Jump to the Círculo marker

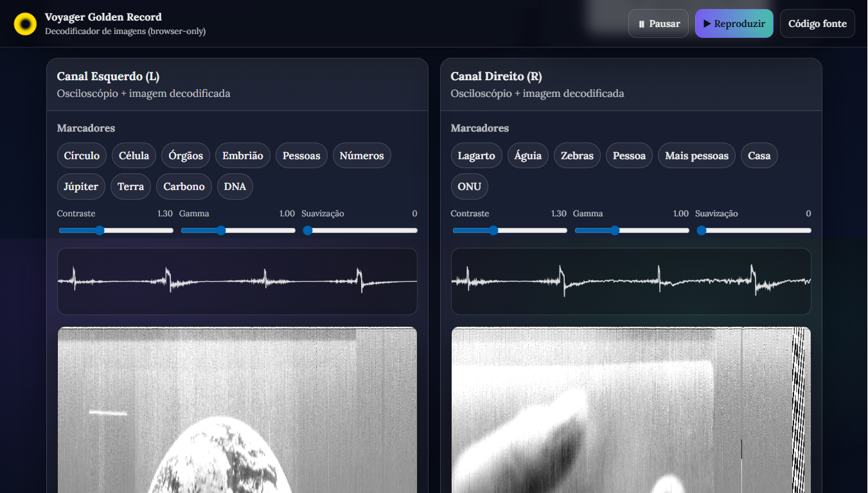[x=82, y=155]
